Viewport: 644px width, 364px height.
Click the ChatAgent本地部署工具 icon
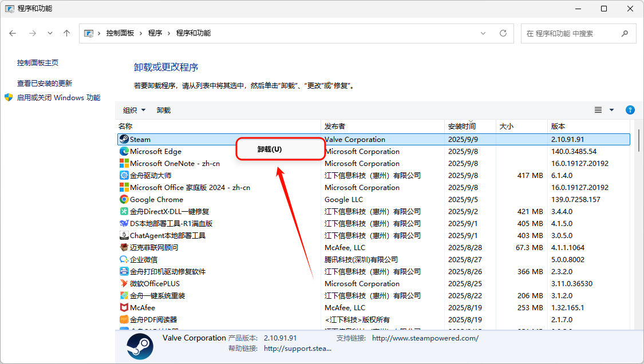tap(124, 235)
